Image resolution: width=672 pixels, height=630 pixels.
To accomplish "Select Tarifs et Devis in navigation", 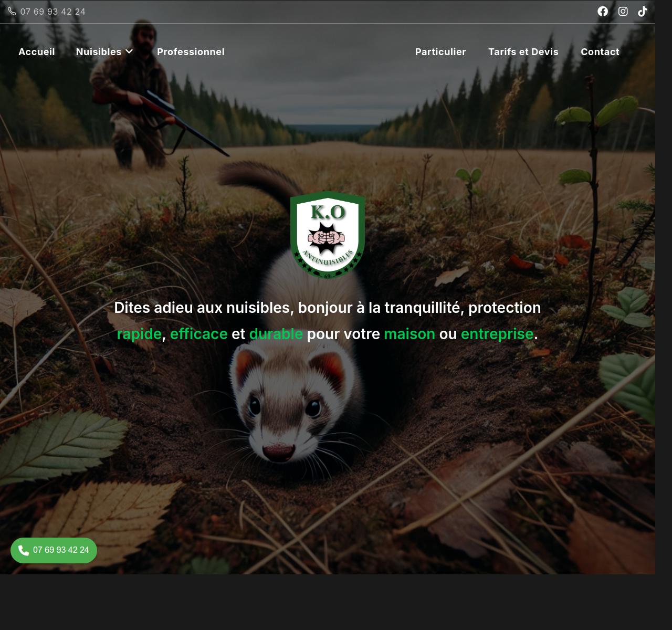I will (x=523, y=51).
